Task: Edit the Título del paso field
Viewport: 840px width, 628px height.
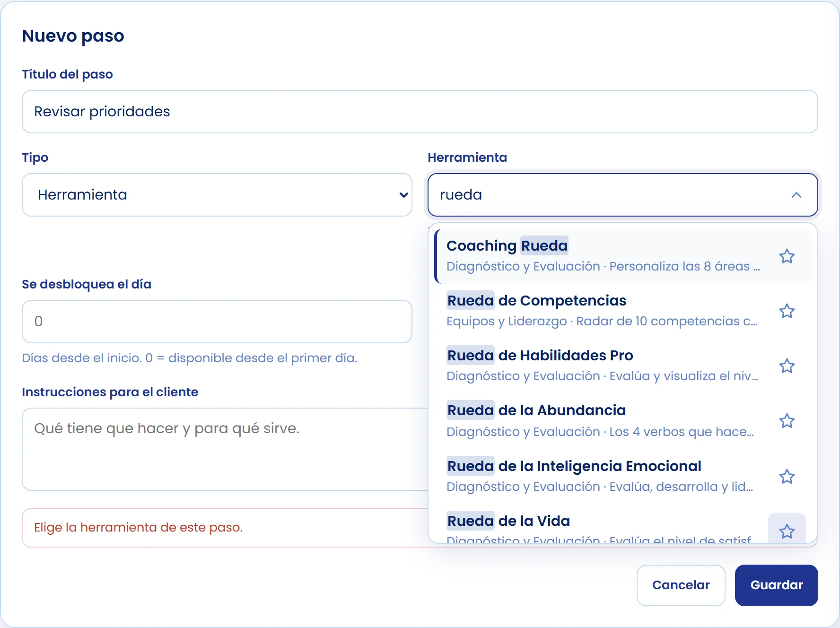Action: click(420, 112)
